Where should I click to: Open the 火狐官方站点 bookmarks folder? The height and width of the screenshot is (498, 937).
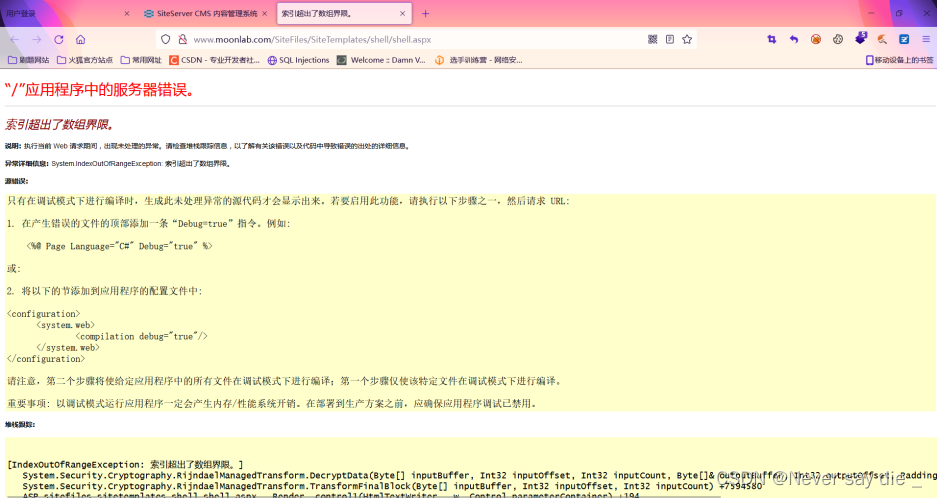(85, 60)
